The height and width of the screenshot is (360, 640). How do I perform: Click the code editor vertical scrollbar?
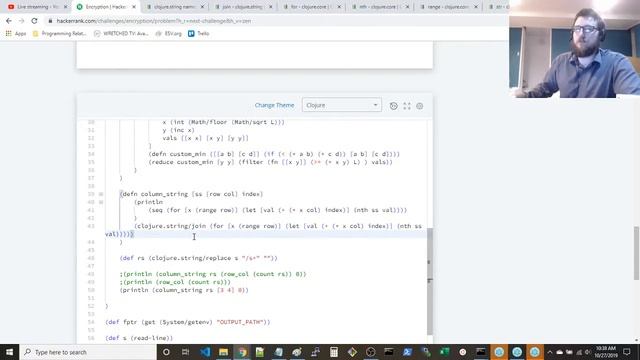[x=429, y=282]
